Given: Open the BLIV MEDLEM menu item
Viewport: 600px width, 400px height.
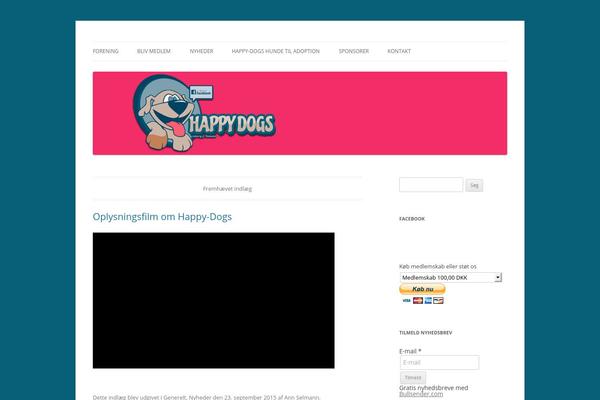Looking at the screenshot, I should coord(154,51).
